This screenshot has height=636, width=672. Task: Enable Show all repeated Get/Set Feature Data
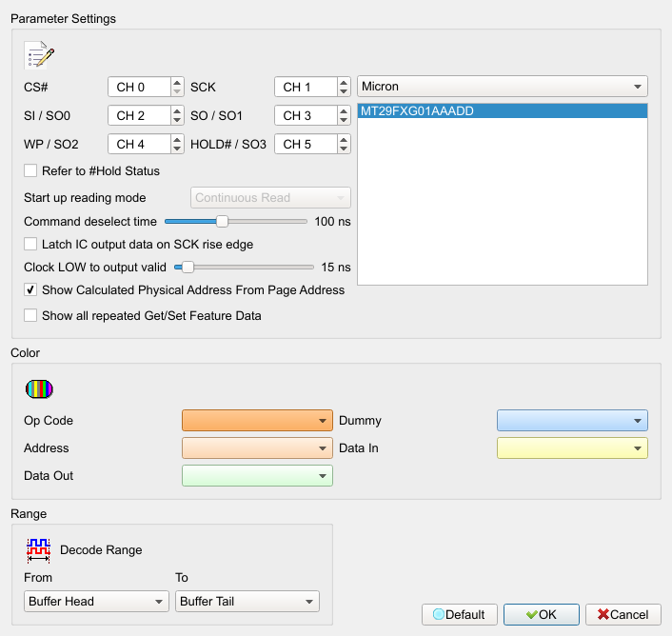30,315
